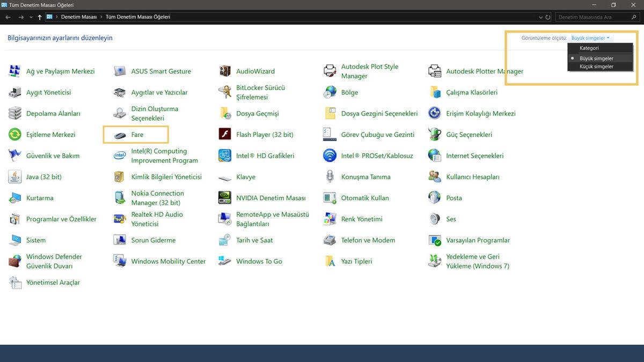Select the Büyük simgeler view option
Screen dimensions: 644x362
click(x=596, y=58)
